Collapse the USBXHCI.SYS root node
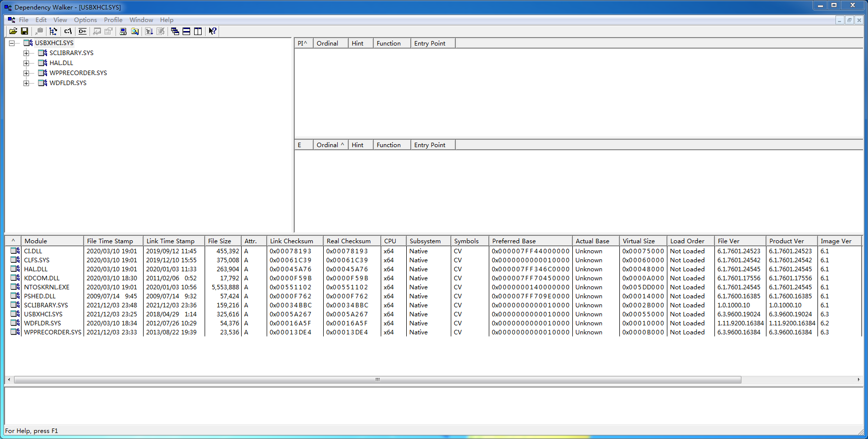 [x=12, y=43]
